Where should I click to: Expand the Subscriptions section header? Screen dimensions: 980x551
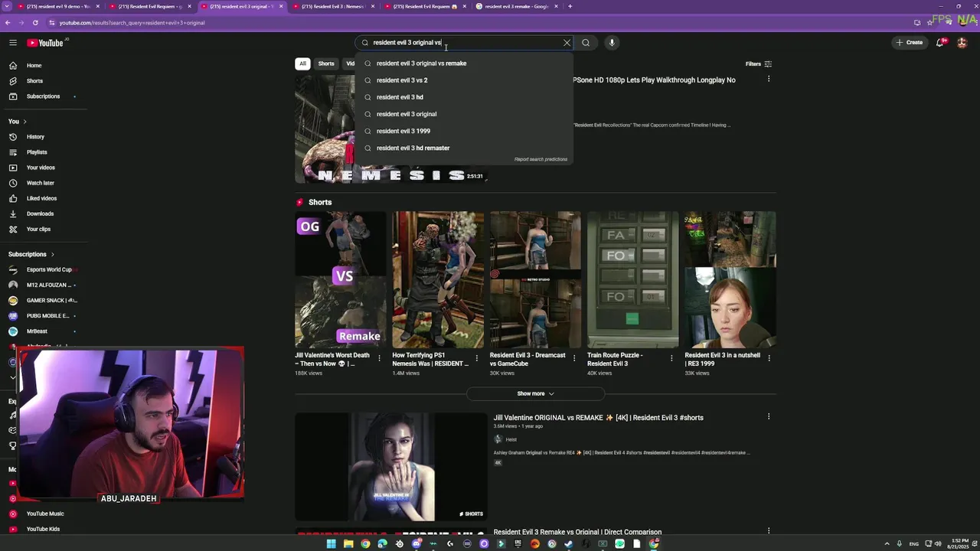point(31,254)
